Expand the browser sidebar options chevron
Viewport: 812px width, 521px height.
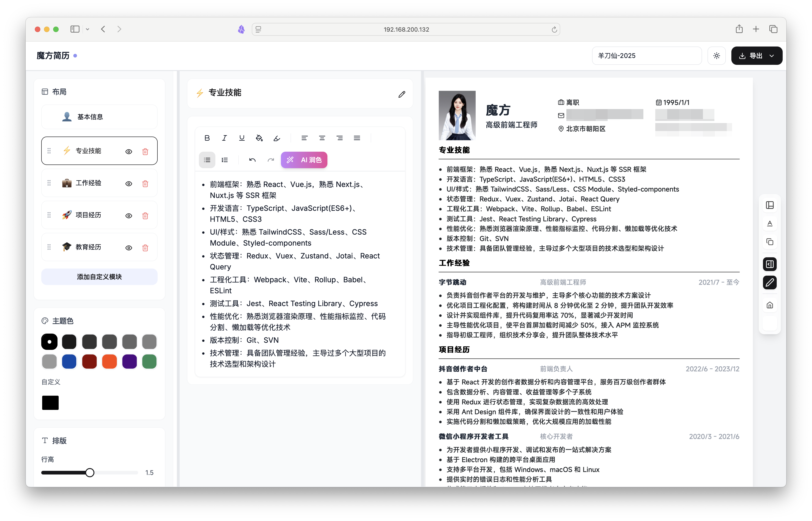(x=88, y=29)
